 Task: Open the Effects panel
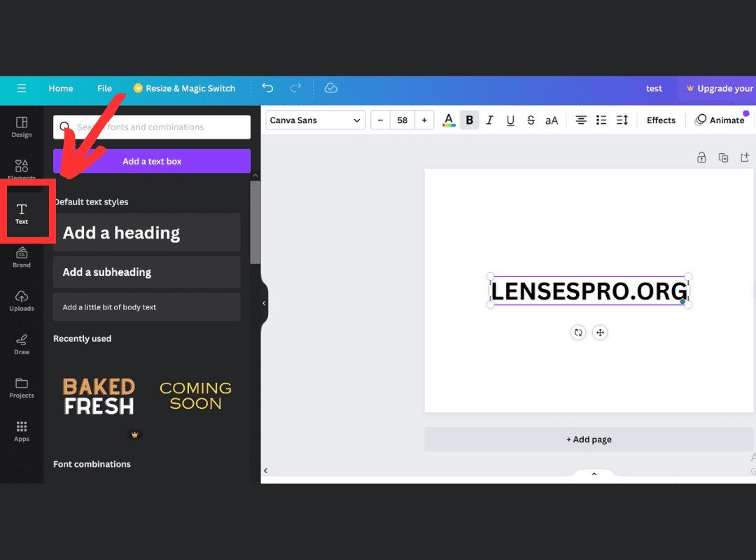click(x=661, y=120)
